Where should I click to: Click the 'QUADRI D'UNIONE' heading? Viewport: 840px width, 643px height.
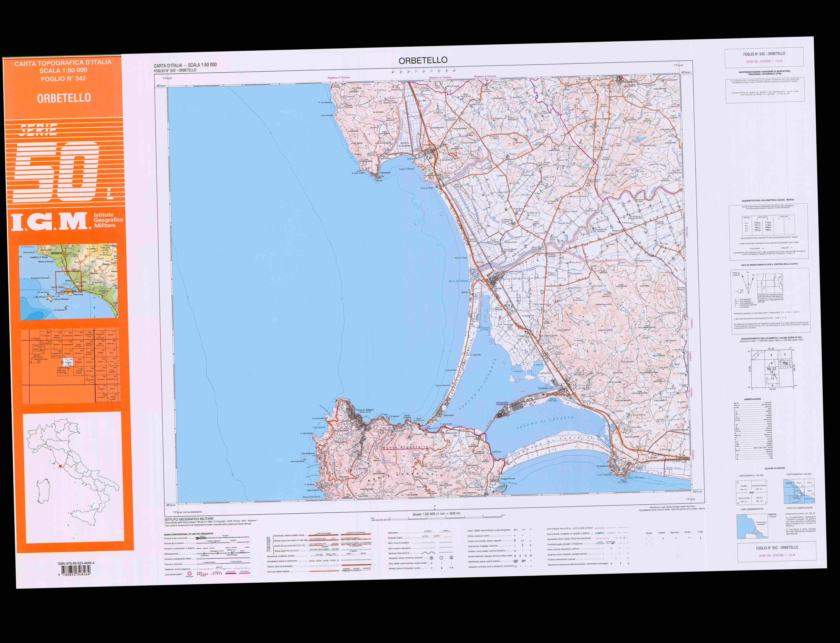click(775, 468)
